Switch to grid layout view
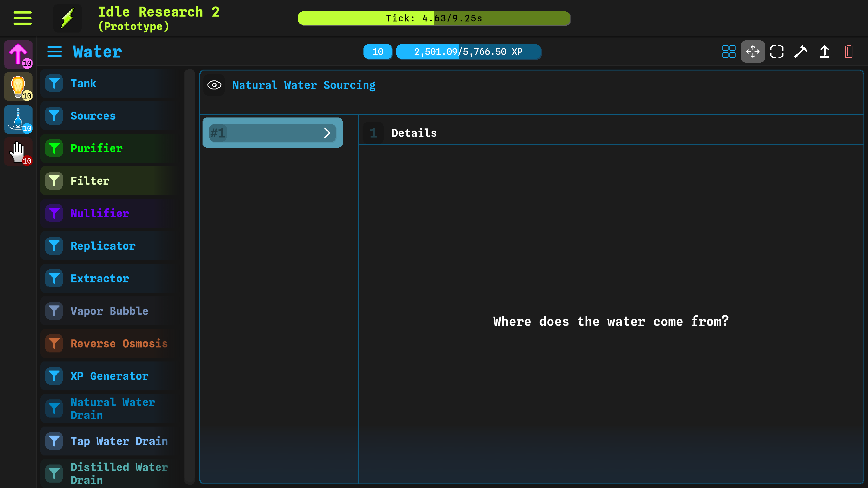This screenshot has height=488, width=868. point(729,52)
